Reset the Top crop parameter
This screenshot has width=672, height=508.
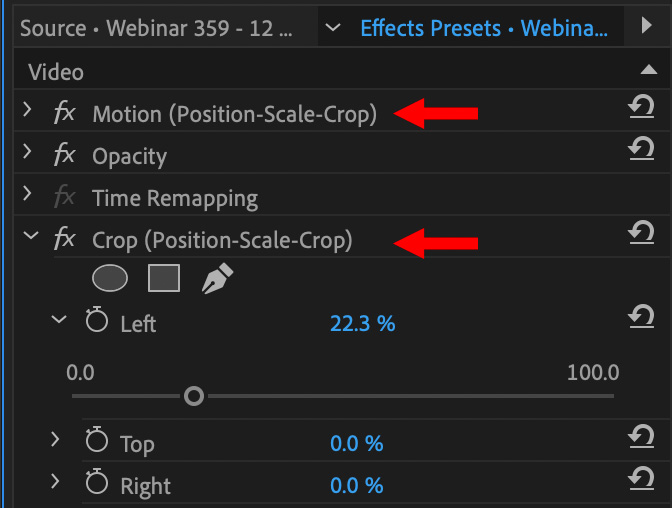[641, 437]
